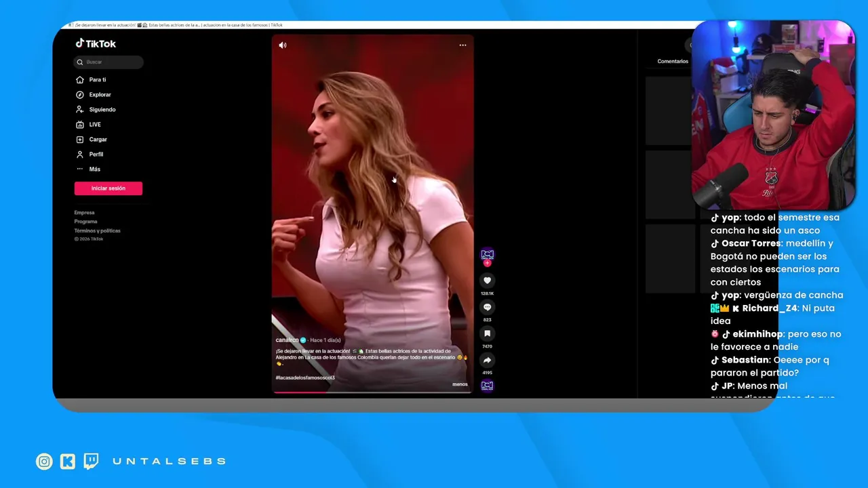
Task: Like the video with heart icon
Action: (x=487, y=281)
